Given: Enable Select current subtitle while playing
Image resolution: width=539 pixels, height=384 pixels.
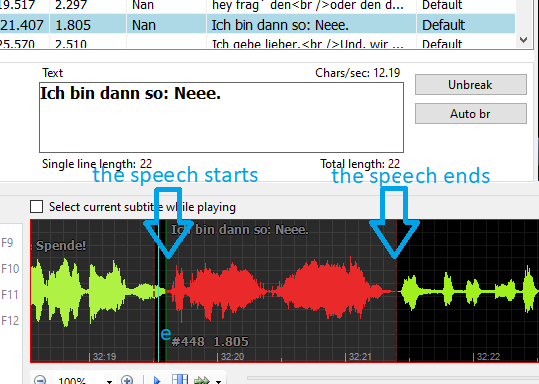Looking at the screenshot, I should coord(36,207).
